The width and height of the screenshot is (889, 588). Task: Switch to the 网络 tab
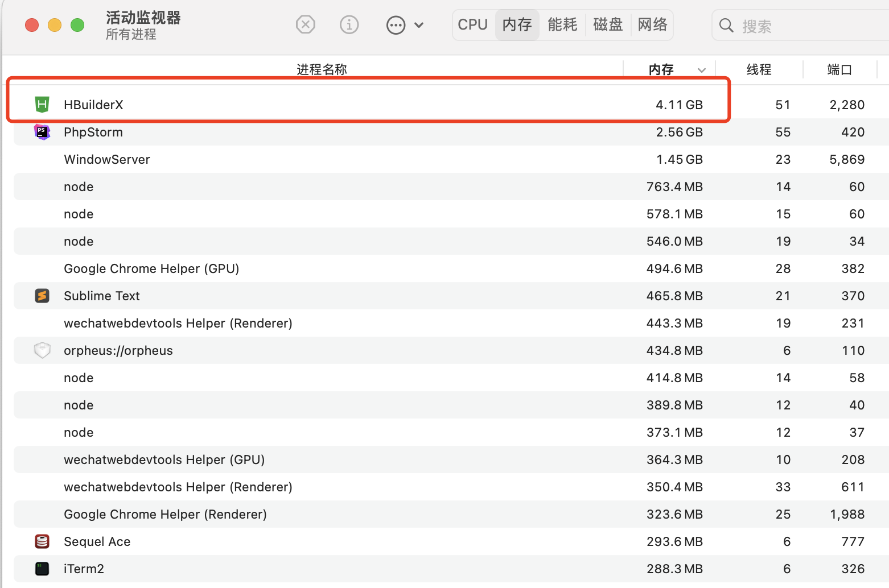(x=652, y=25)
